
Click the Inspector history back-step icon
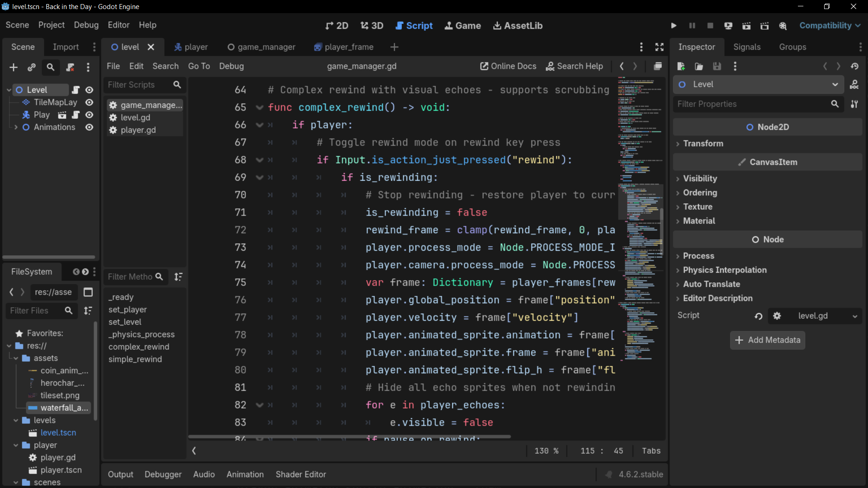(x=825, y=66)
